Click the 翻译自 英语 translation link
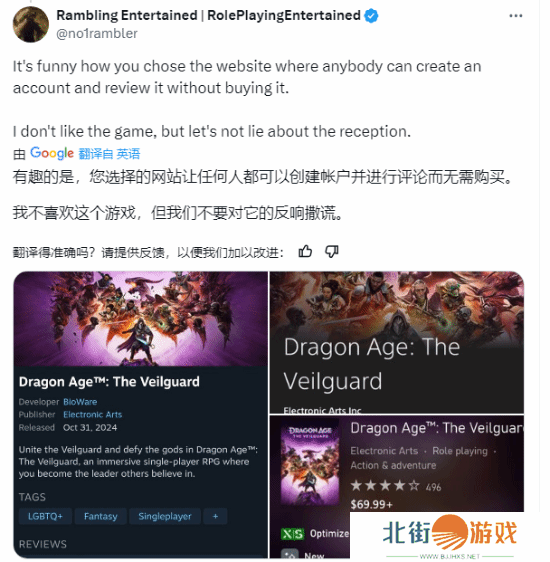 pyautogui.click(x=109, y=154)
